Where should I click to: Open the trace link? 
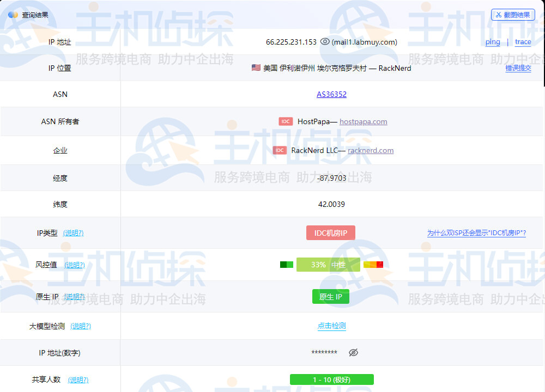tap(523, 41)
